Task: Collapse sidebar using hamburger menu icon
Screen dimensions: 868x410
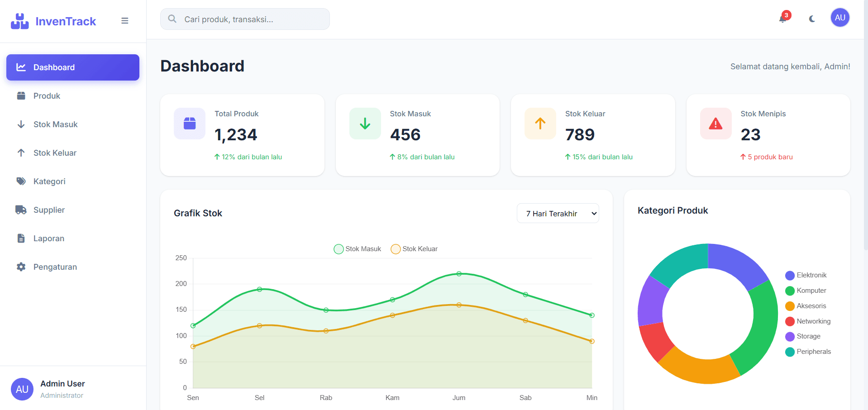Action: pos(125,21)
